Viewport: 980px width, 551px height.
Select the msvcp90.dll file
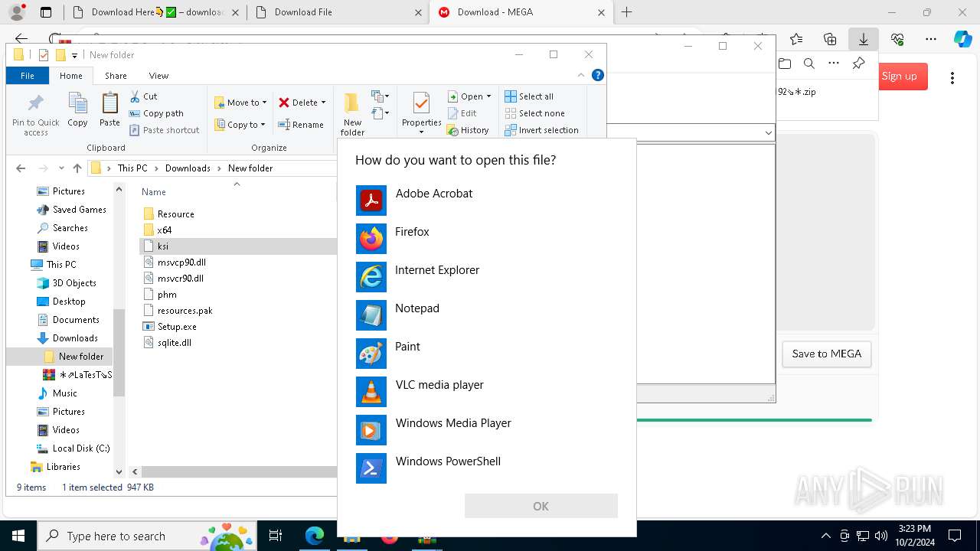(x=181, y=262)
